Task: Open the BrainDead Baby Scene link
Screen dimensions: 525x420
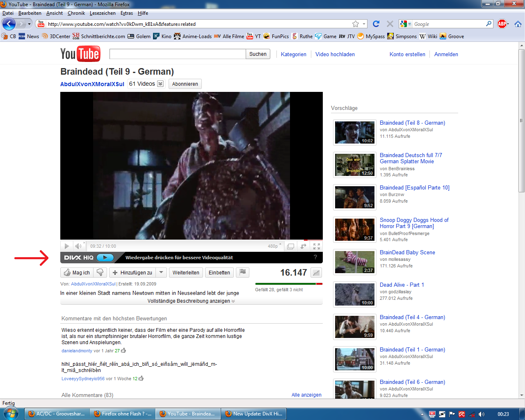Action: tap(407, 252)
